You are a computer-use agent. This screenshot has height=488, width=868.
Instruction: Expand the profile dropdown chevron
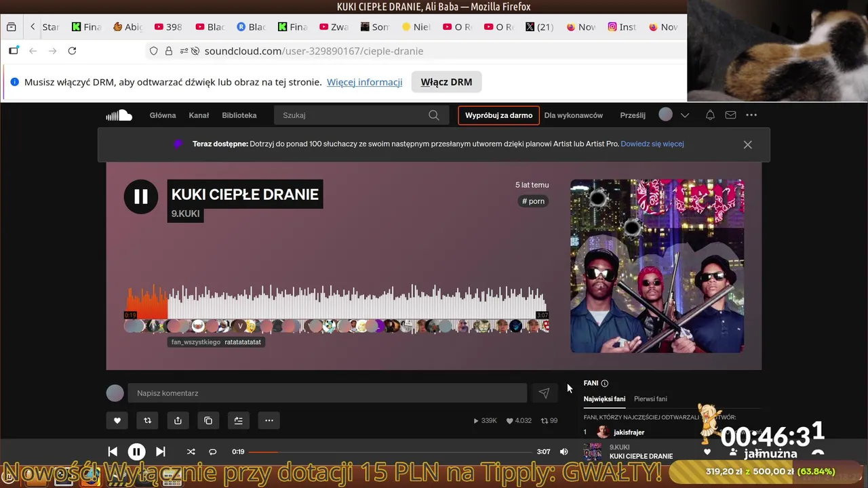685,115
